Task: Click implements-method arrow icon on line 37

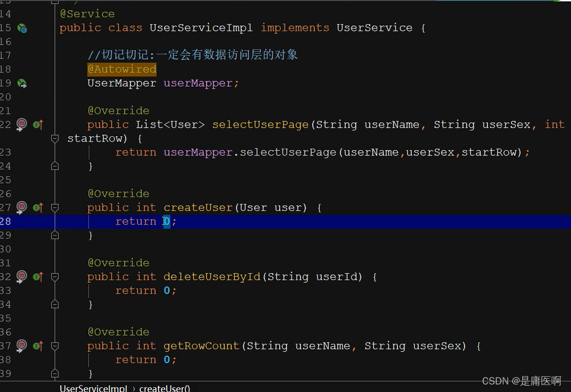Action: [x=38, y=346]
